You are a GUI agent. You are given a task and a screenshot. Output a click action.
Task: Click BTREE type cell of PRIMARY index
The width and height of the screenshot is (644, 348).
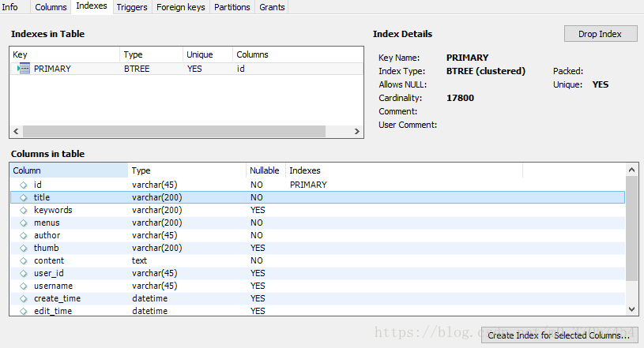pos(137,69)
